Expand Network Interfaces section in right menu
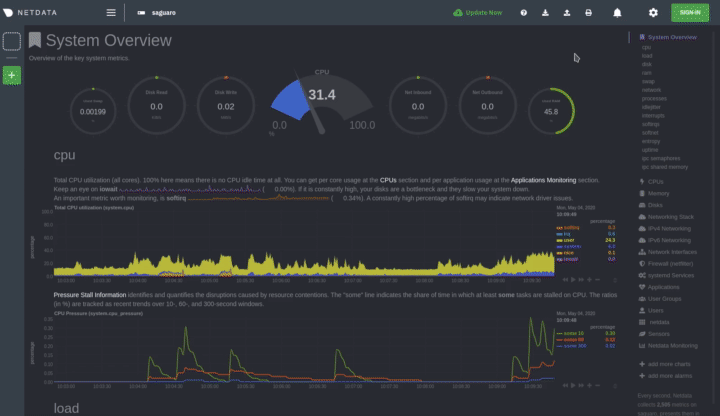The width and height of the screenshot is (720, 416). pos(672,252)
